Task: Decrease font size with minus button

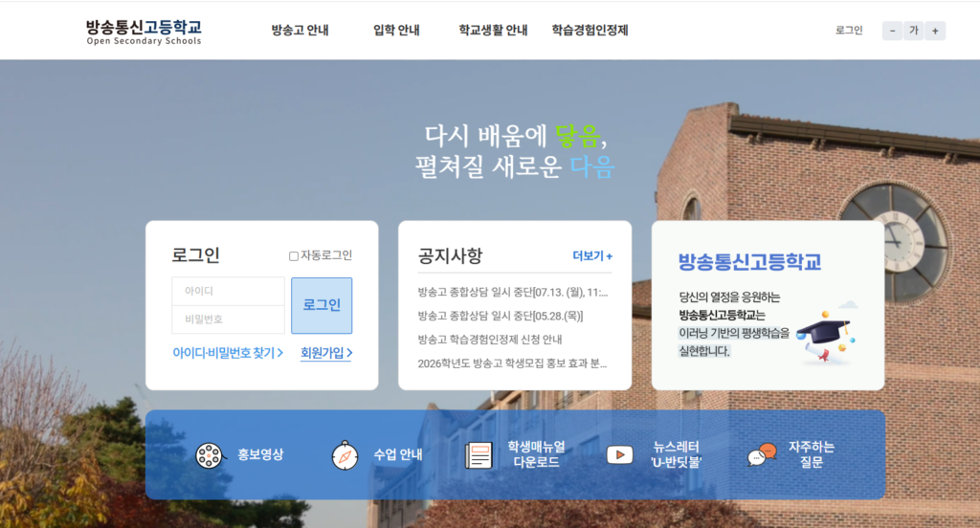Action: point(892,31)
